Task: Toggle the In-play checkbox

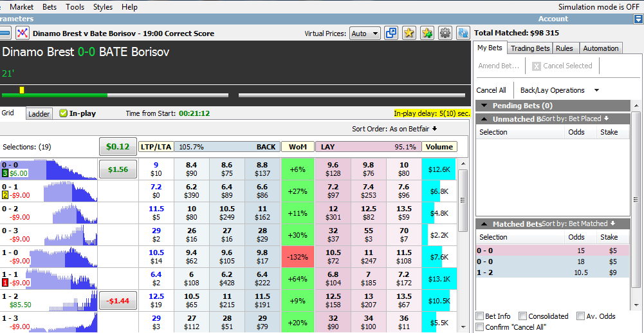Action: tap(63, 113)
